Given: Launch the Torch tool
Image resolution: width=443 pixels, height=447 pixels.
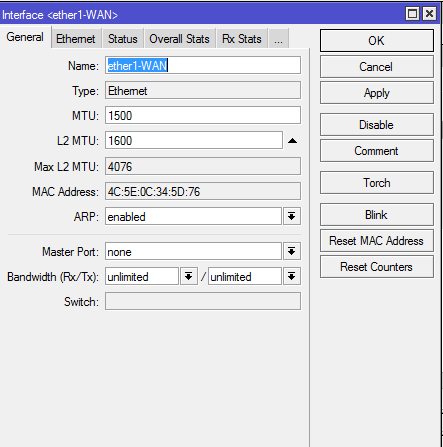Looking at the screenshot, I should pyautogui.click(x=377, y=183).
